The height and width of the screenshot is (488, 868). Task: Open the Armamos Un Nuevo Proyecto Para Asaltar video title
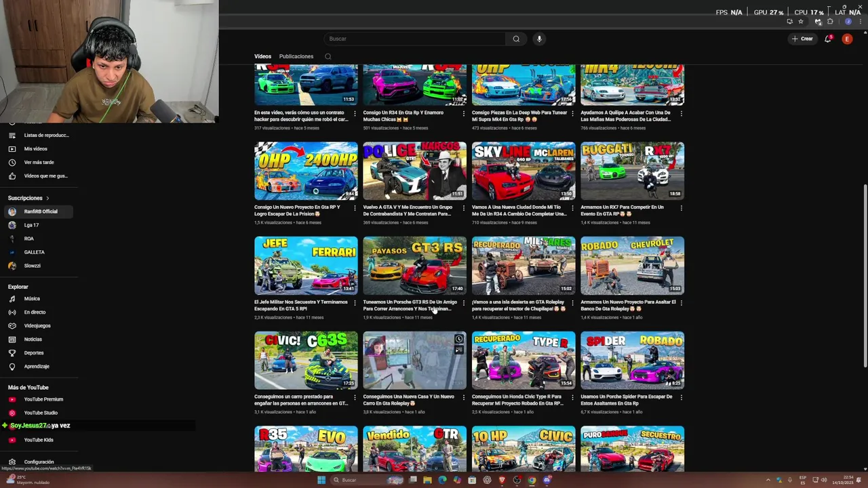pos(628,306)
